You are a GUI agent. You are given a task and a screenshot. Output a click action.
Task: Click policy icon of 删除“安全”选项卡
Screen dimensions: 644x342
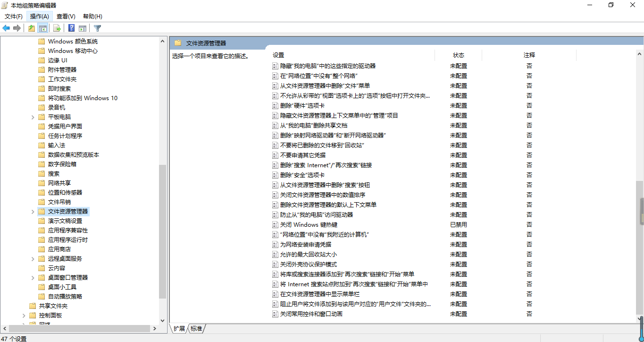point(276,175)
